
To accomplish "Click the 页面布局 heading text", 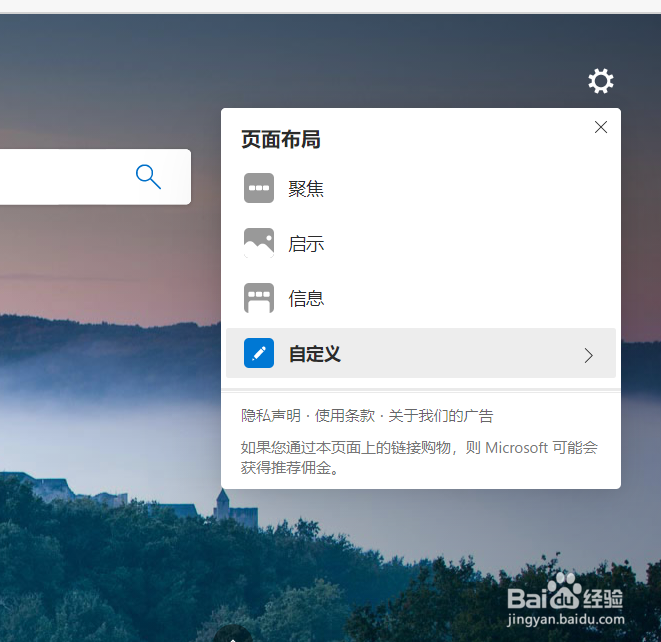I will pos(281,140).
